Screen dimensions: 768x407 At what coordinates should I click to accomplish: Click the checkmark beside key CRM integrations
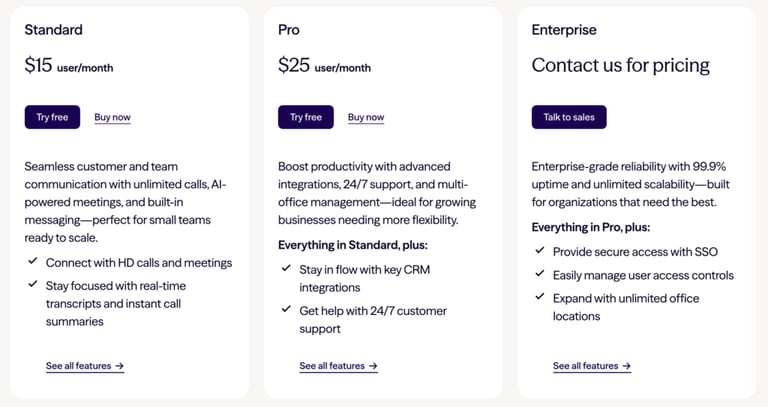click(286, 268)
